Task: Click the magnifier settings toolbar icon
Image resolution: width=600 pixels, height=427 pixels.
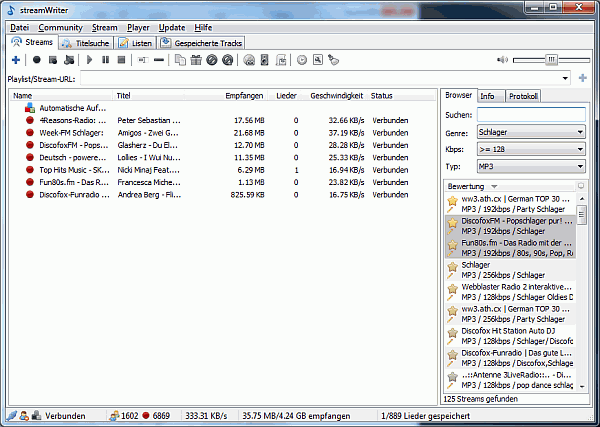Action: point(318,60)
